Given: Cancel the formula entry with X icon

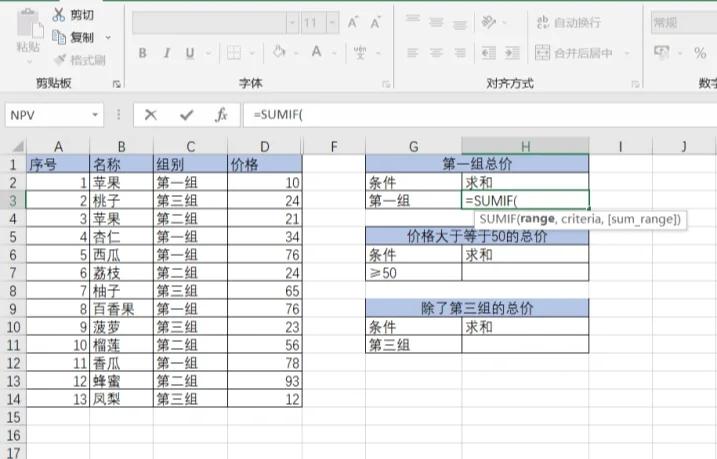Looking at the screenshot, I should click(x=151, y=115).
